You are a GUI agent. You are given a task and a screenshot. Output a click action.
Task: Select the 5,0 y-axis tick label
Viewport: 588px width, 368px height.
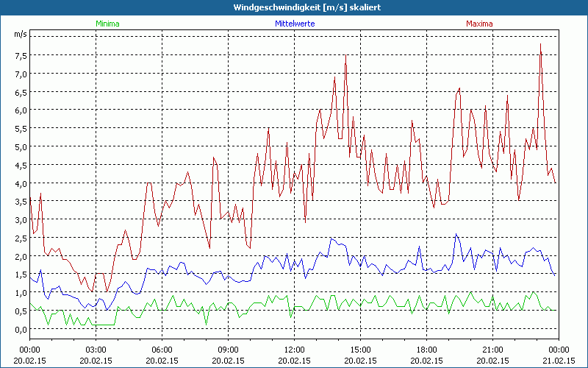[20, 146]
